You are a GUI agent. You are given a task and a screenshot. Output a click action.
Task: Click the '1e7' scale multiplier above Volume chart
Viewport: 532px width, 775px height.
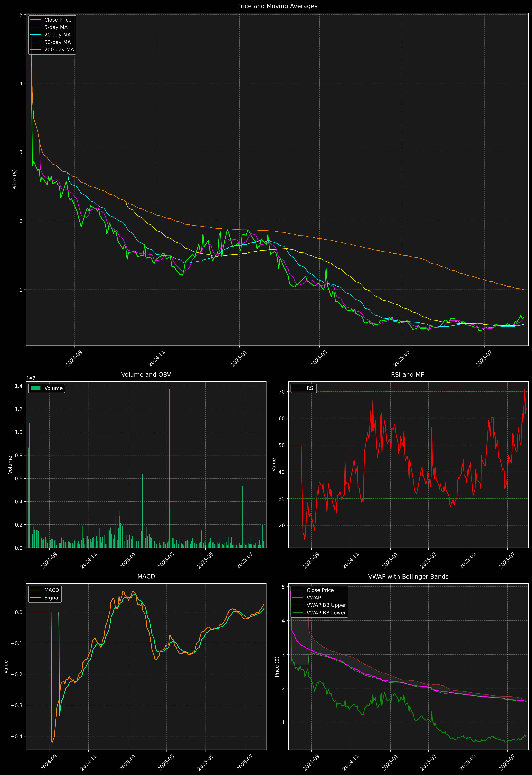coord(31,379)
